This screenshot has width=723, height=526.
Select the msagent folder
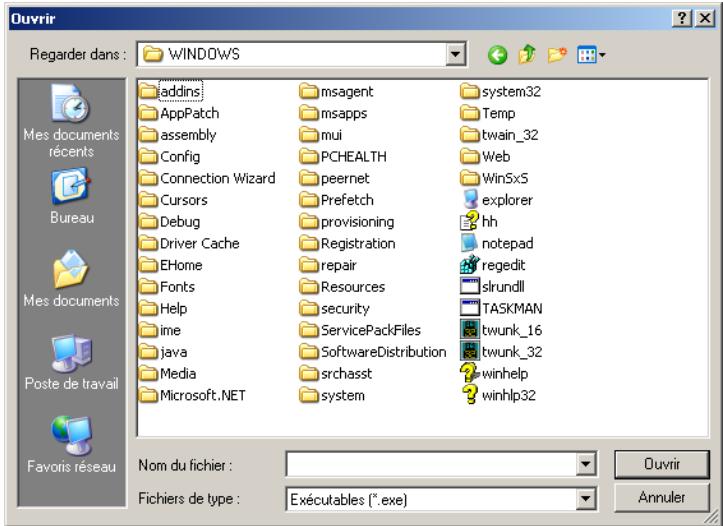337,91
